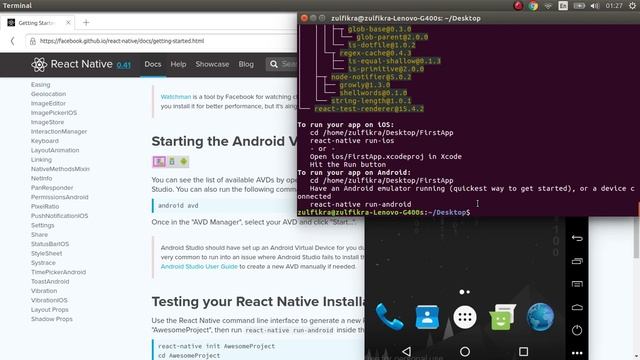The image size is (640, 360).
Task: Click the 01:27 clock in top panel
Action: (x=614, y=6)
